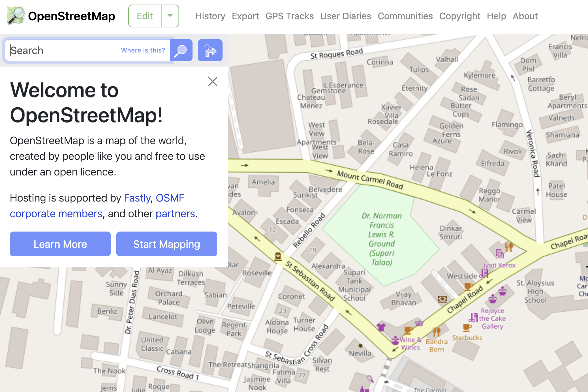
Task: Open directions with the arrow icon
Action: tap(210, 51)
